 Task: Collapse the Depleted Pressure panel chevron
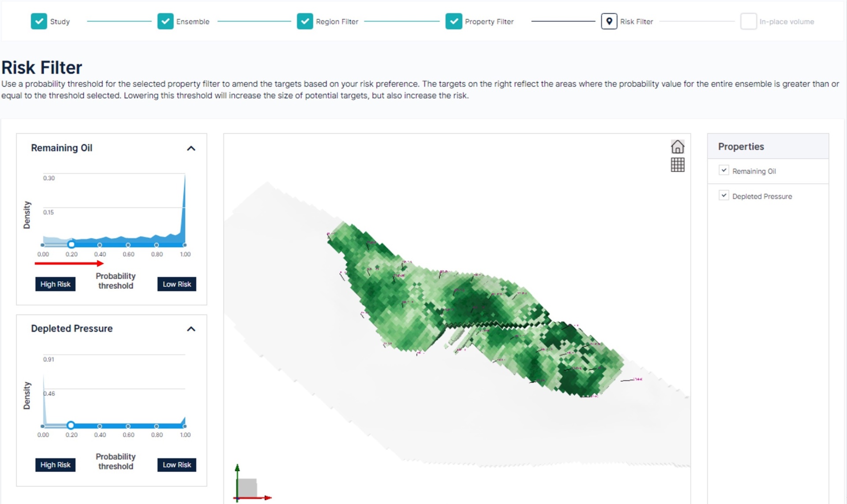[191, 329]
